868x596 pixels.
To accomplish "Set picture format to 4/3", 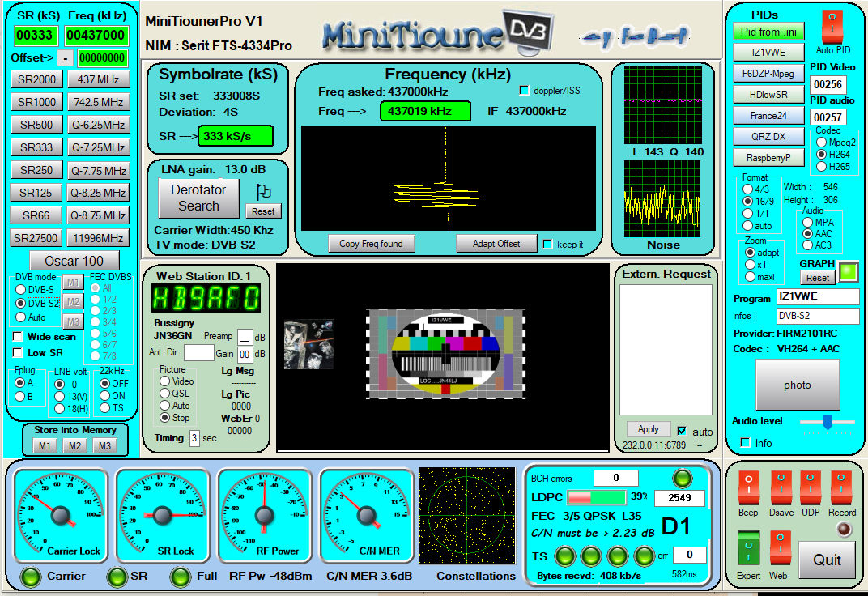I will pos(748,189).
